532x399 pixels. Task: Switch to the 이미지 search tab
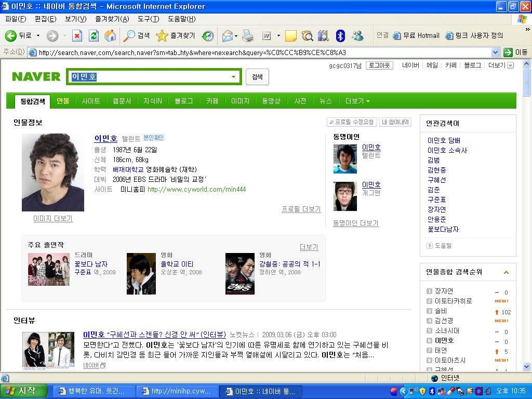[240, 101]
